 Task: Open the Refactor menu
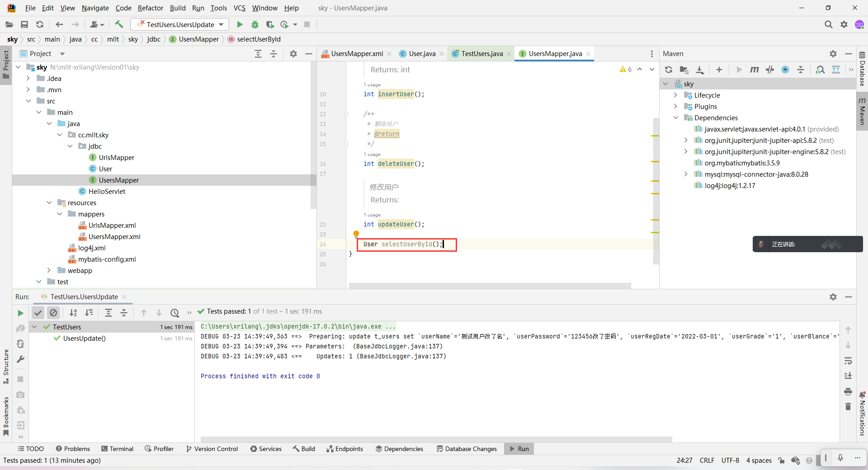151,8
